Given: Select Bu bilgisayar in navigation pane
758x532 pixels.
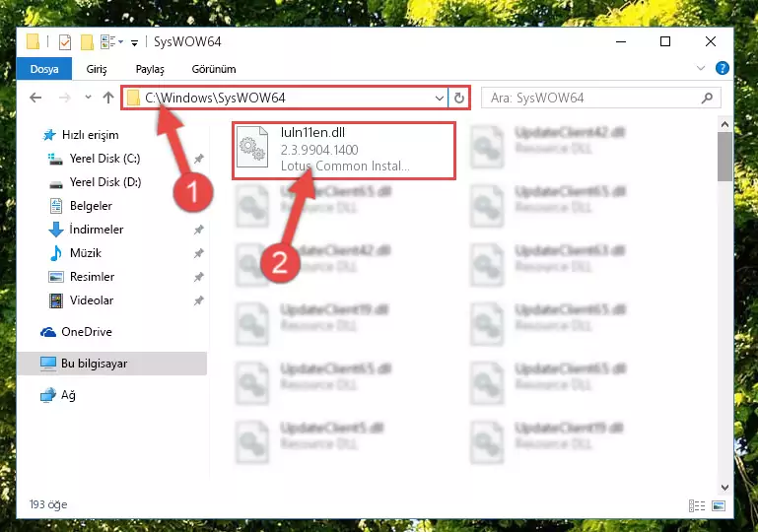Looking at the screenshot, I should (112, 364).
